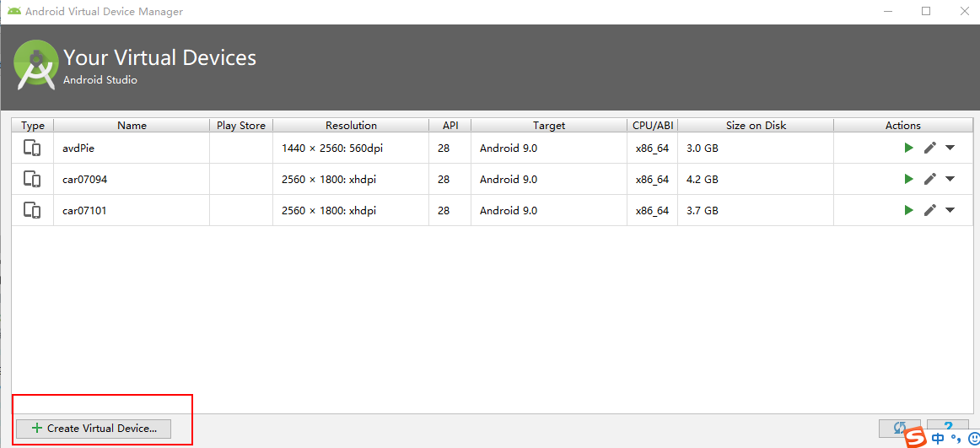The height and width of the screenshot is (448, 980).
Task: Click the 1440 × 2560: 560dpi resolution cell
Action: click(351, 148)
